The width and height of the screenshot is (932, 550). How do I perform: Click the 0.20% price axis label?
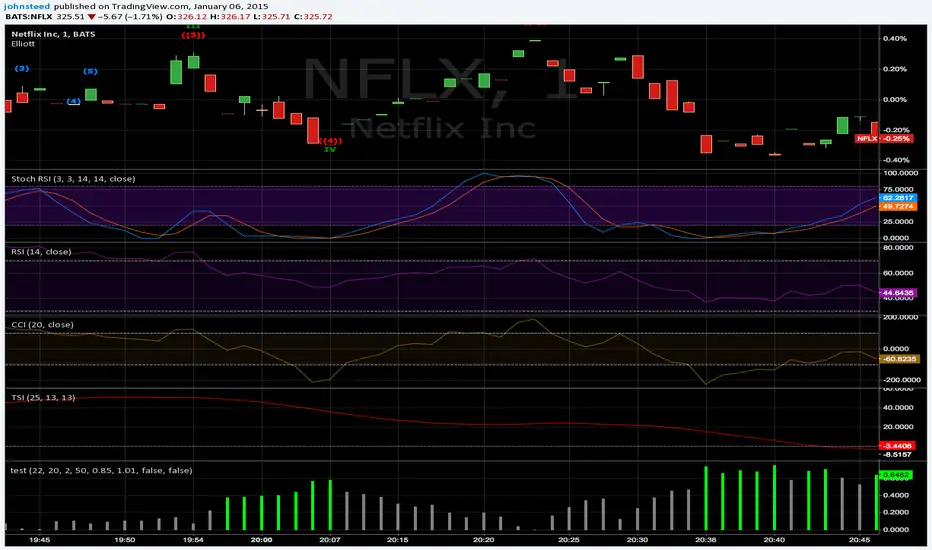point(895,70)
